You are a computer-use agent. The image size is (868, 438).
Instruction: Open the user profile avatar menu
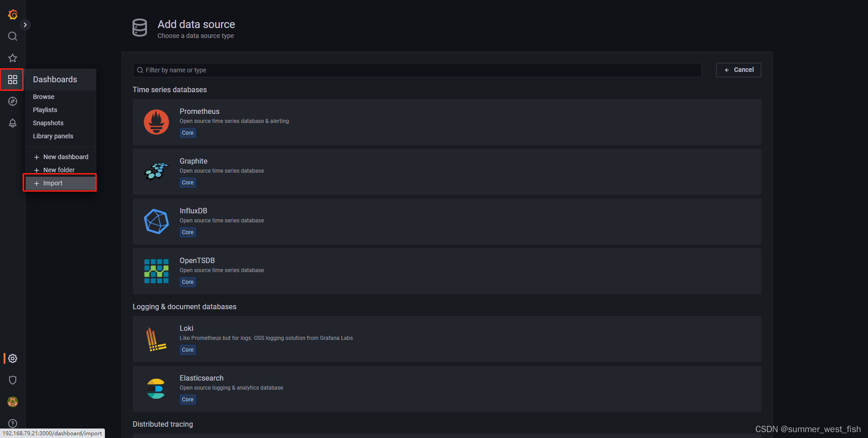point(12,402)
